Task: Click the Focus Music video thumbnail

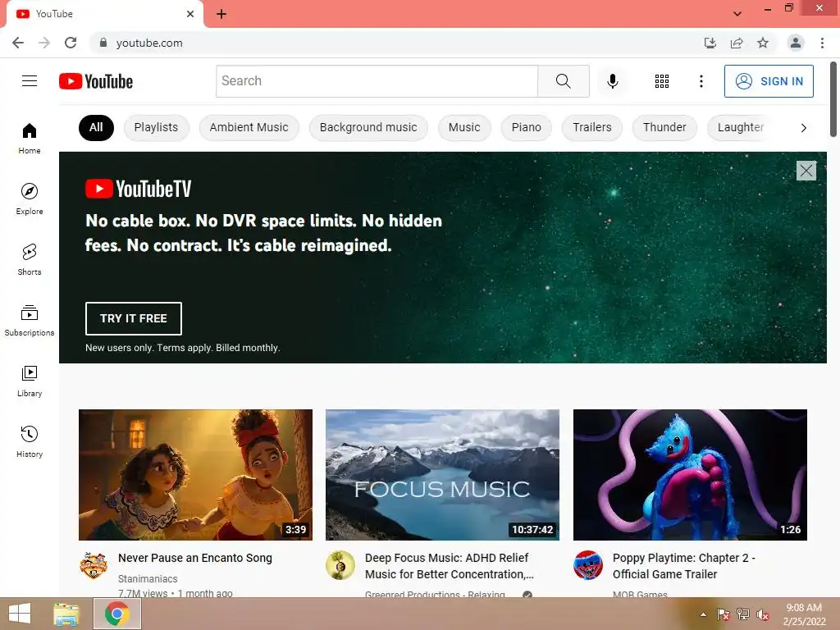Action: tap(442, 475)
